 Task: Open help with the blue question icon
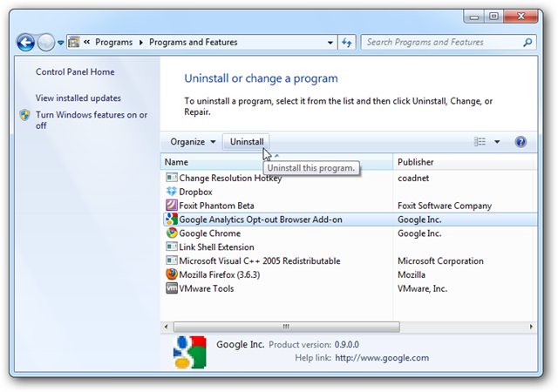click(x=521, y=142)
